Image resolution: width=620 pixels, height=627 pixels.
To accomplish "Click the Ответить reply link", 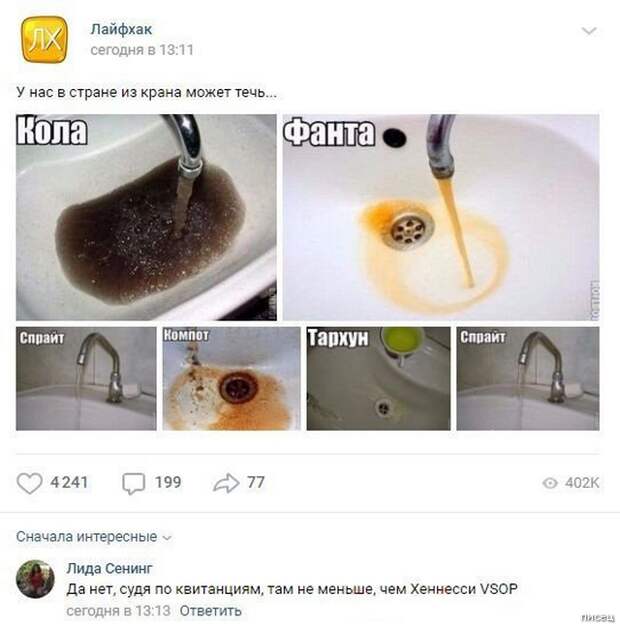I will coord(210,611).
